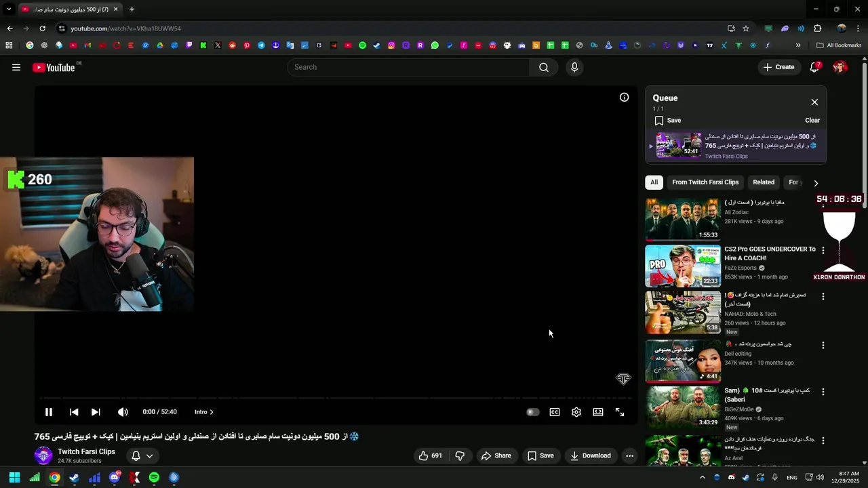Clear the queue
The width and height of the screenshot is (868, 488).
812,121
